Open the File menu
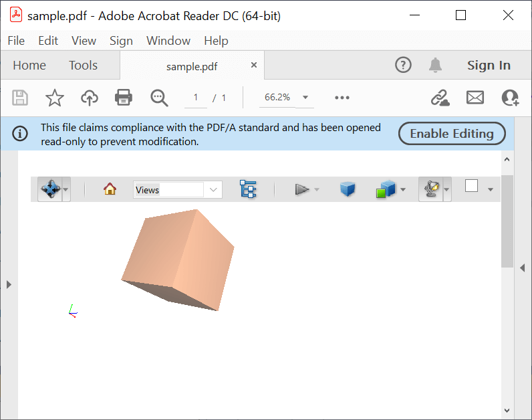 click(16, 41)
